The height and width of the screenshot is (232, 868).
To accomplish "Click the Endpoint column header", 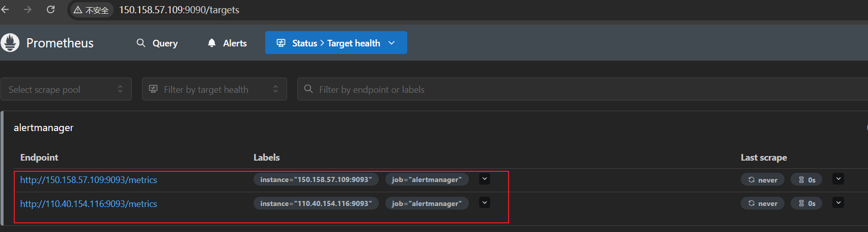I will (x=39, y=158).
